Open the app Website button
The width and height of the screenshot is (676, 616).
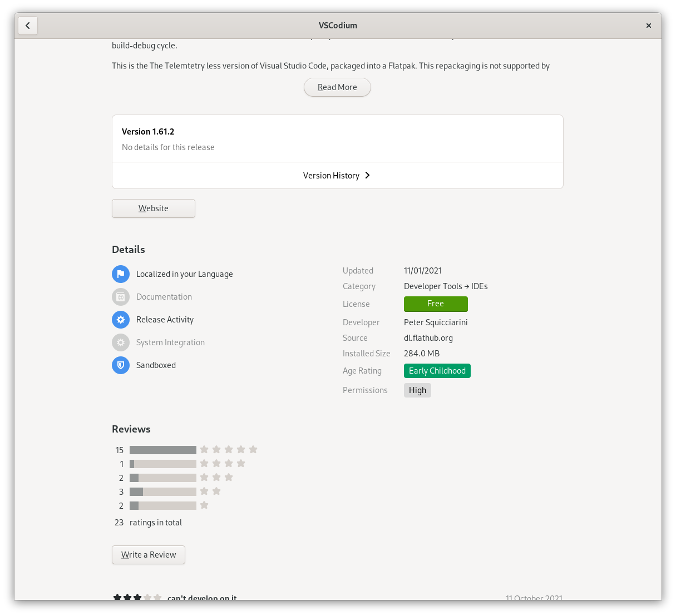click(x=154, y=208)
